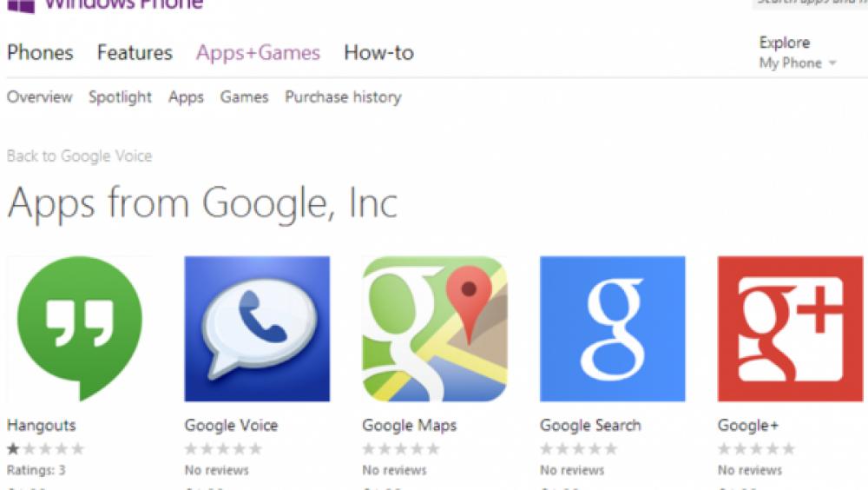
Task: Click the Google Voice star rating
Action: [x=223, y=449]
